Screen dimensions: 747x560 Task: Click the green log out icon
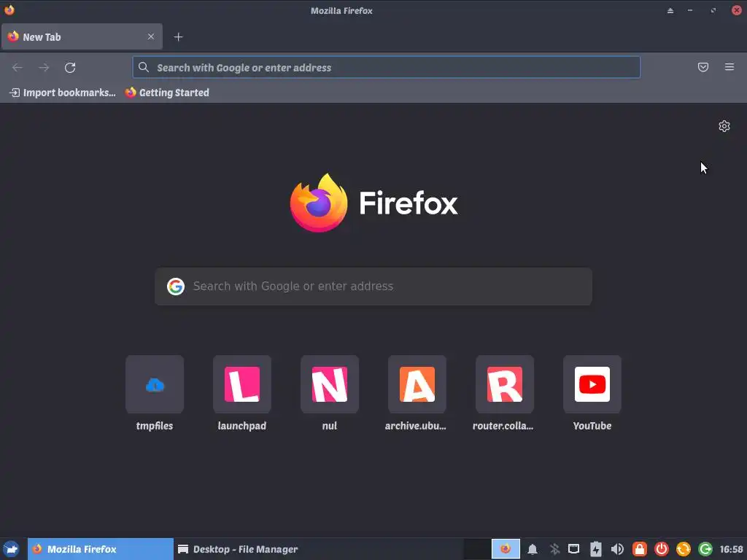click(705, 549)
